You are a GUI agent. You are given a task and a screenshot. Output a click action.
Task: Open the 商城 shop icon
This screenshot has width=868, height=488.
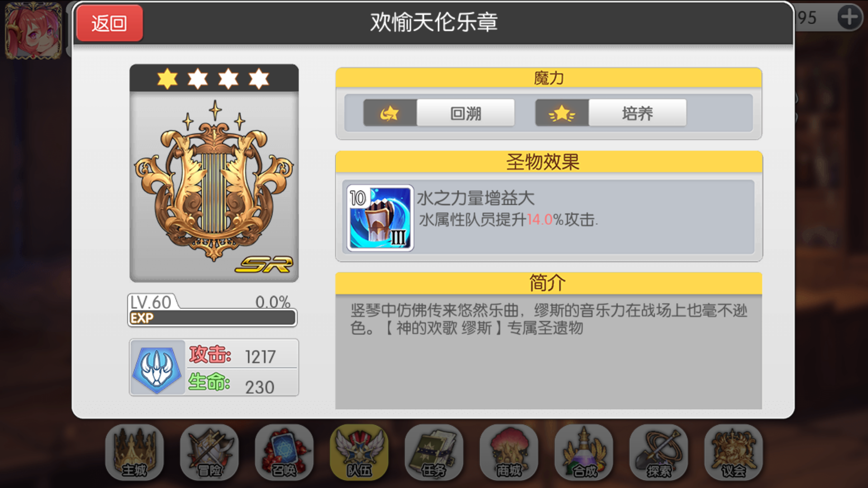click(x=509, y=452)
